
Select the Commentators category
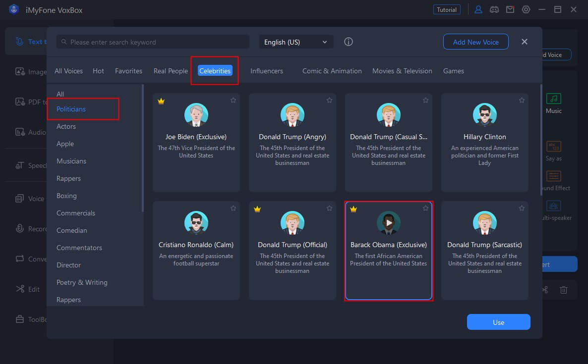[x=79, y=248]
